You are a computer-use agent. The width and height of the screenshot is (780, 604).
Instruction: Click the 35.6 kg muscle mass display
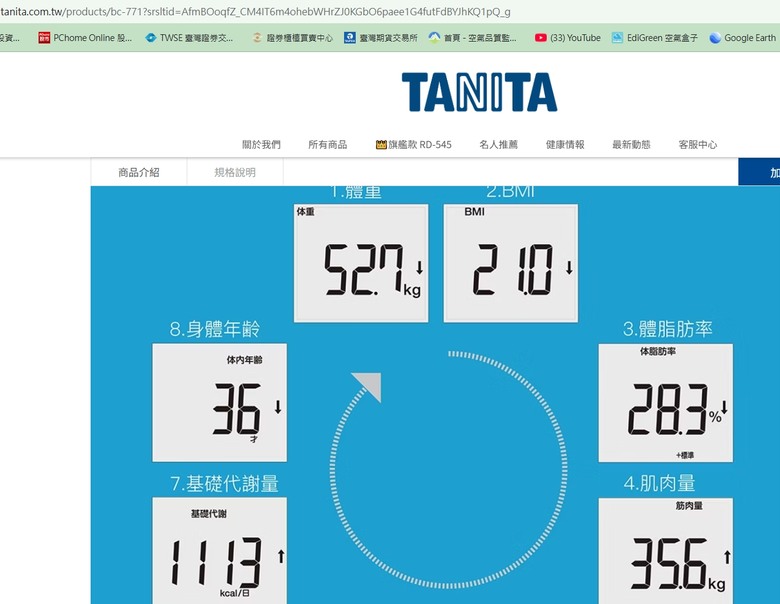pos(666,551)
